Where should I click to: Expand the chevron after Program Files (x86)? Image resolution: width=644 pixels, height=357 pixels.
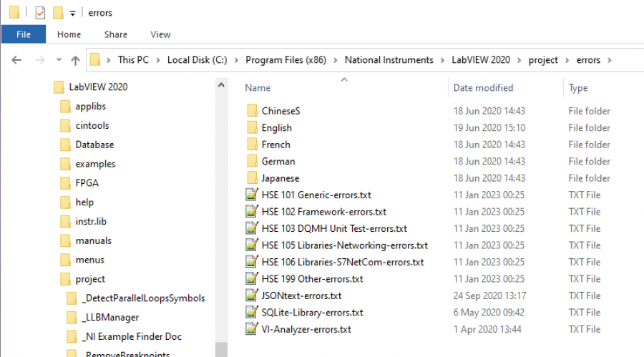[x=336, y=60]
